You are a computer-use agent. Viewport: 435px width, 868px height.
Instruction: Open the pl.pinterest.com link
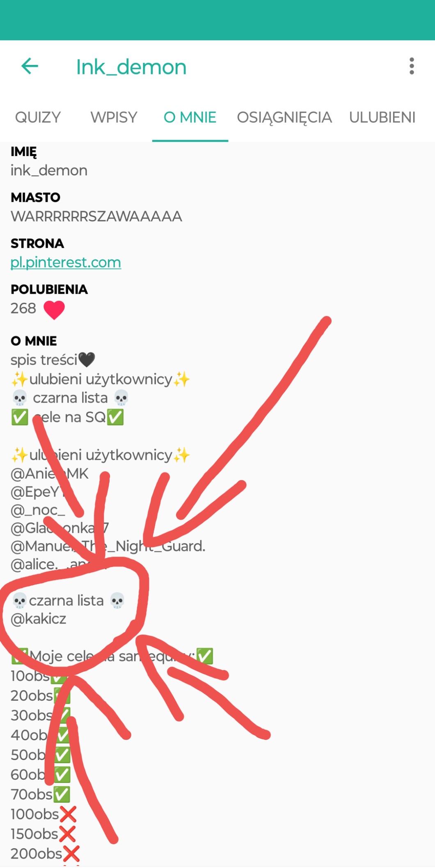click(x=66, y=262)
